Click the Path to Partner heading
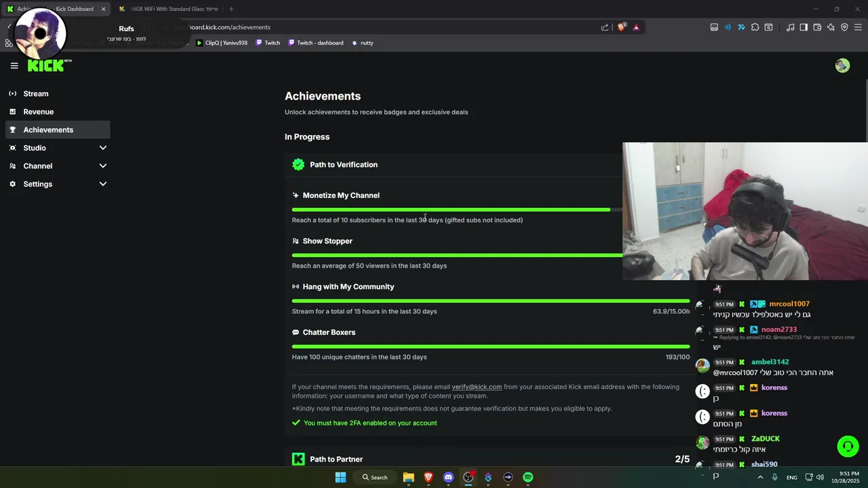868x488 pixels. click(x=336, y=460)
